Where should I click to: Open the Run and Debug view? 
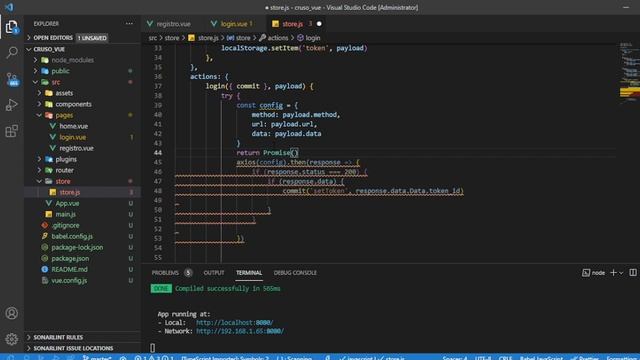click(11, 105)
